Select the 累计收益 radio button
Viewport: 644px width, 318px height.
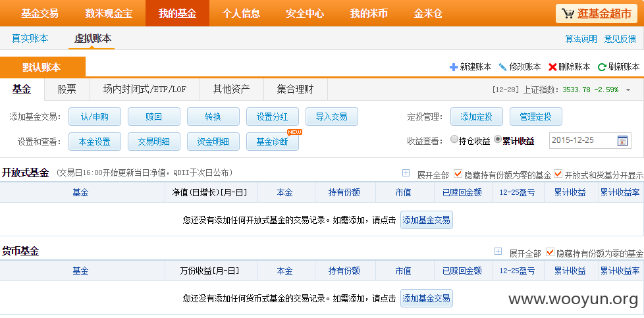(x=498, y=140)
